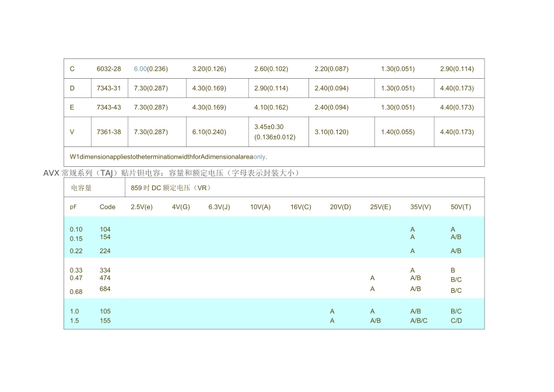Select code 224

click(105, 251)
